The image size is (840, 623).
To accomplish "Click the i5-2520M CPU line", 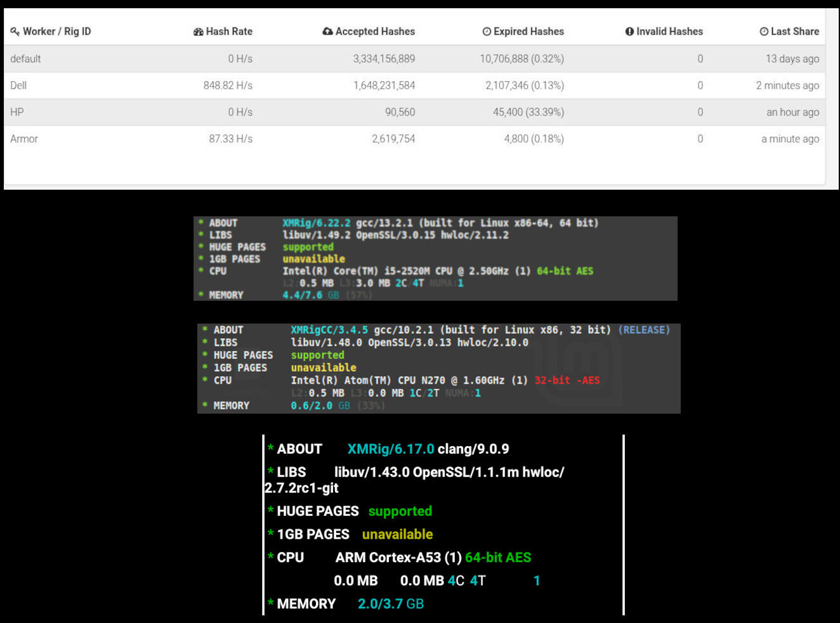I will click(x=438, y=271).
